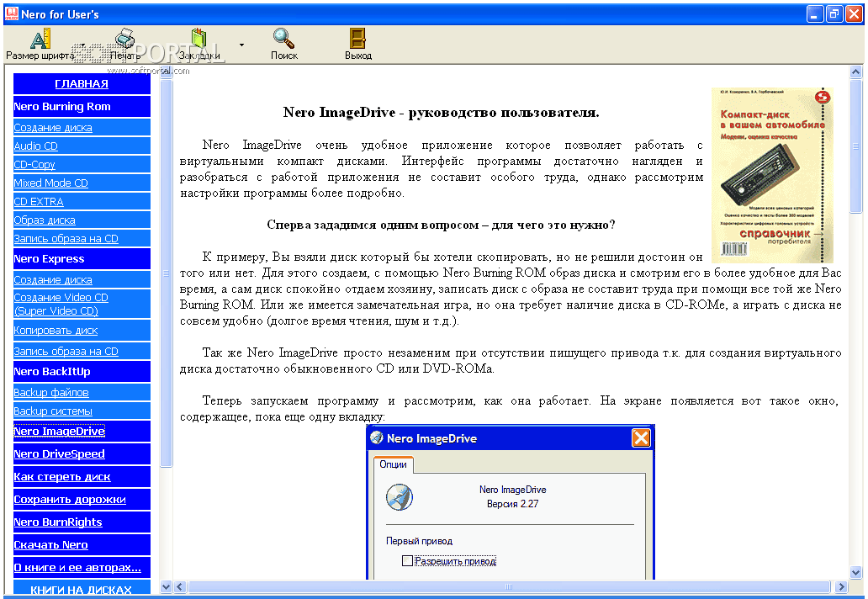Click the Выход exit door icon
The width and height of the screenshot is (868, 599).
pyautogui.click(x=357, y=39)
